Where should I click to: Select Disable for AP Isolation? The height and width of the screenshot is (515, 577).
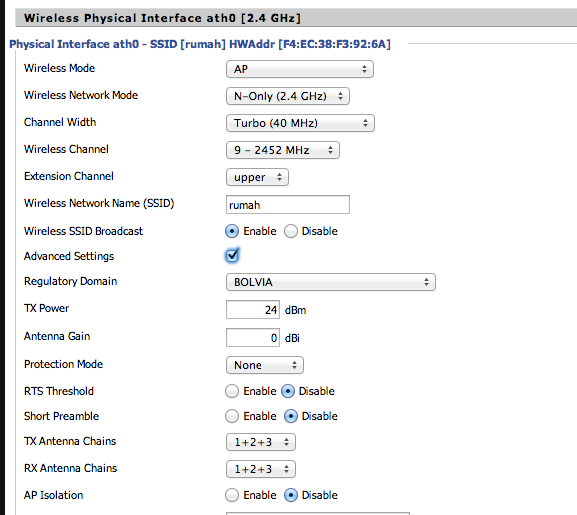[x=291, y=495]
